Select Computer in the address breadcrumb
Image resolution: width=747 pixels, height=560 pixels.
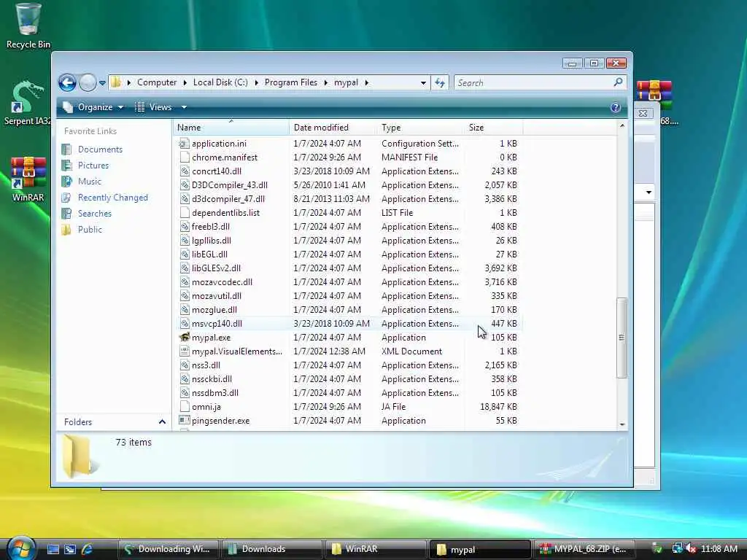pos(157,82)
